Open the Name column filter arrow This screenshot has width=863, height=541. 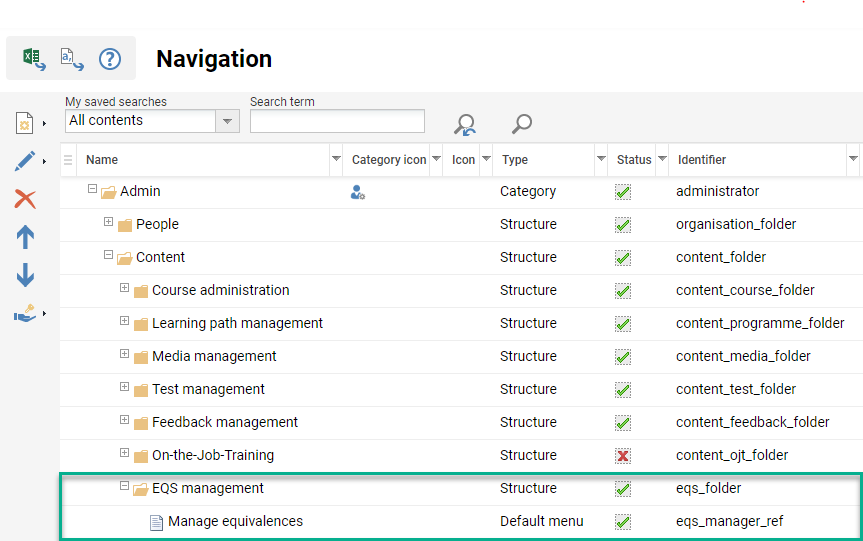(336, 160)
